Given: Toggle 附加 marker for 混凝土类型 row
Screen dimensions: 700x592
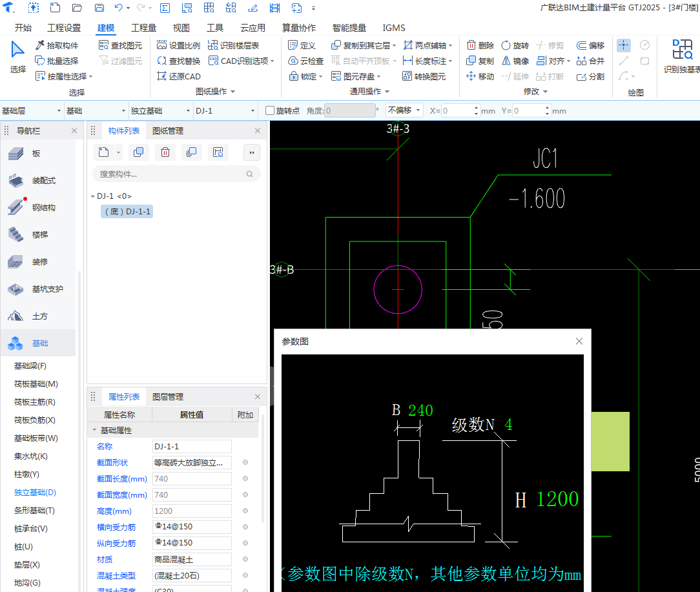Looking at the screenshot, I should (x=245, y=575).
